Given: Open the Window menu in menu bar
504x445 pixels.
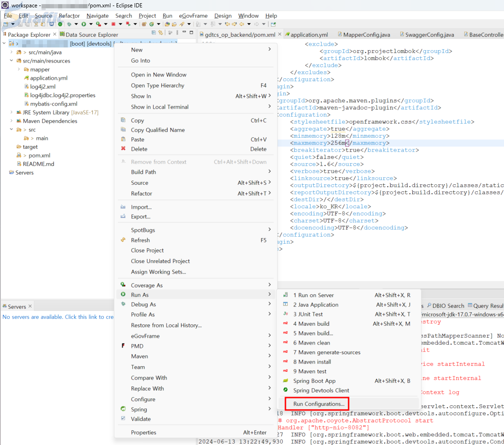Looking at the screenshot, I should [x=248, y=16].
